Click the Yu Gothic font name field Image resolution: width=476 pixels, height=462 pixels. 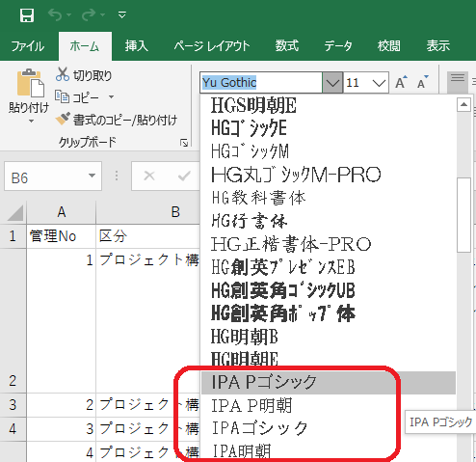pos(261,83)
